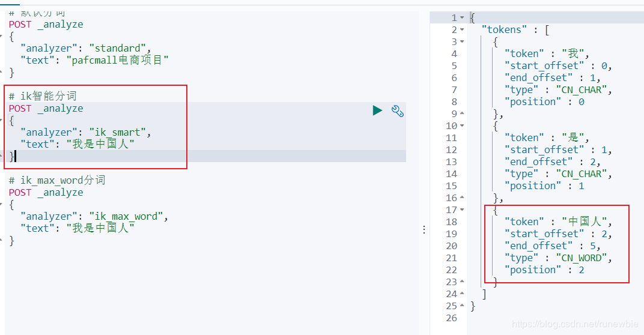Screen dimensions: 644x335
Task: Click the ik_max_word analyzer value
Action: (126, 216)
